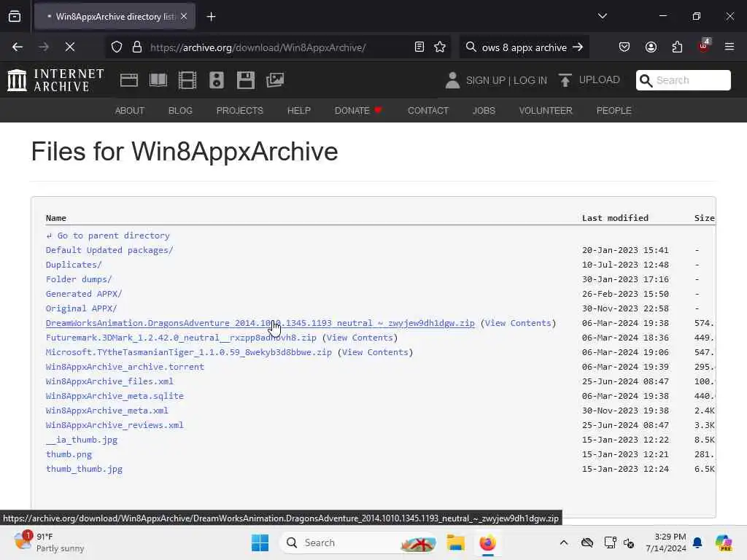This screenshot has height=560, width=747.
Task: Click the browser search box
Action: [x=524, y=47]
